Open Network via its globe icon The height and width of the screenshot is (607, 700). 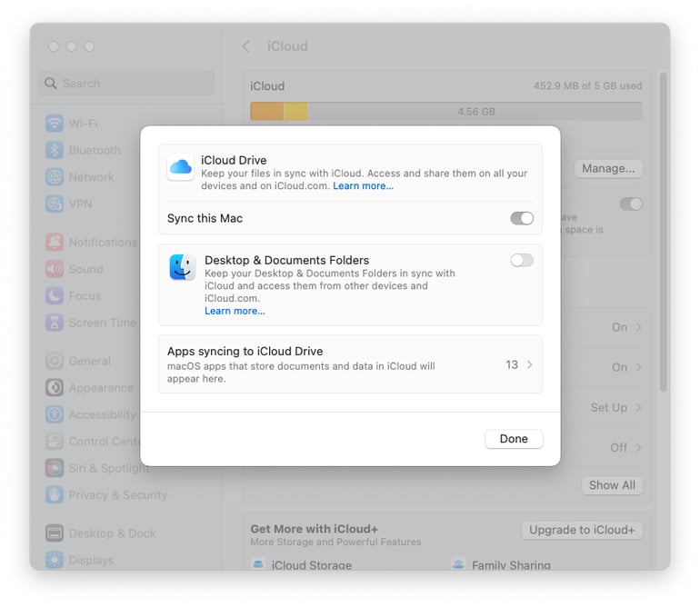coord(55,177)
